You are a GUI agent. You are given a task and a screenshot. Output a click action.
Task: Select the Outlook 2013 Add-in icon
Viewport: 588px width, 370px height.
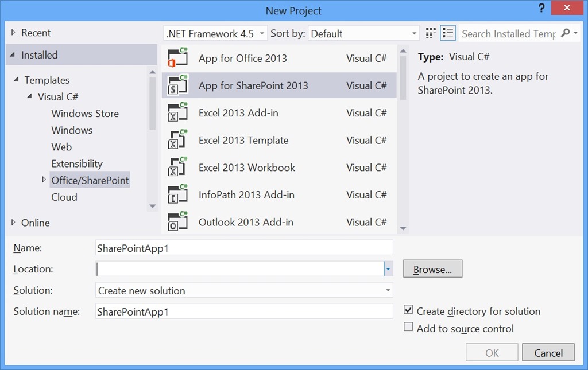pos(176,221)
